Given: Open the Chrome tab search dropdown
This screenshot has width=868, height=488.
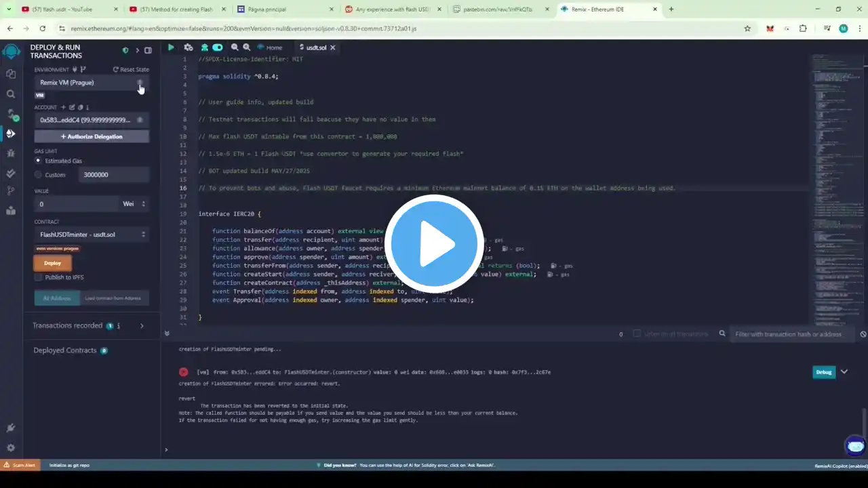Looking at the screenshot, I should (x=9, y=9).
